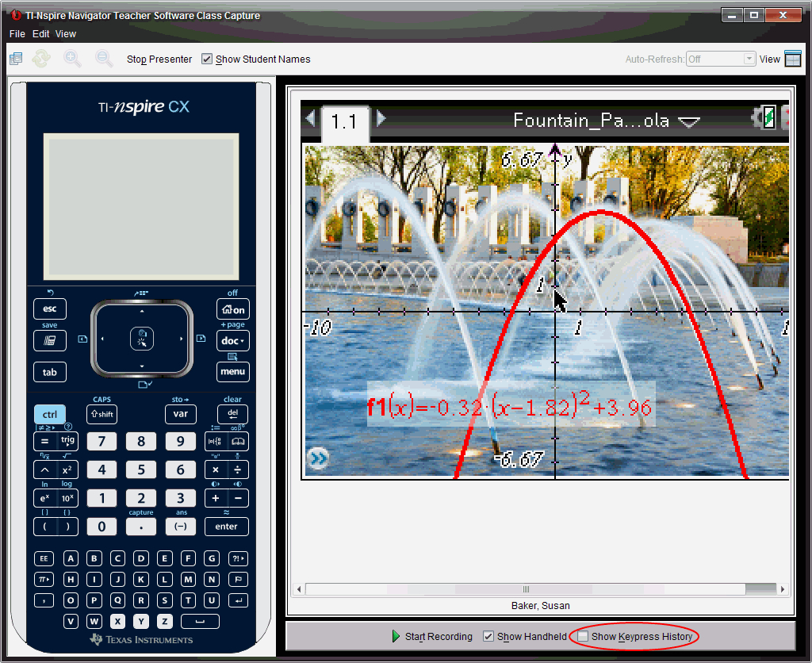Open the File menu
The height and width of the screenshot is (663, 812).
(17, 34)
